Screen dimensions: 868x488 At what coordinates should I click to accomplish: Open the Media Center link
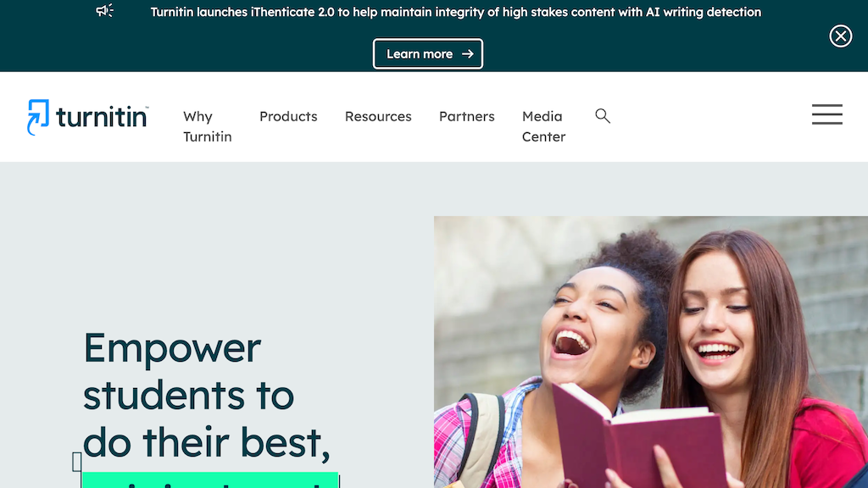click(543, 126)
